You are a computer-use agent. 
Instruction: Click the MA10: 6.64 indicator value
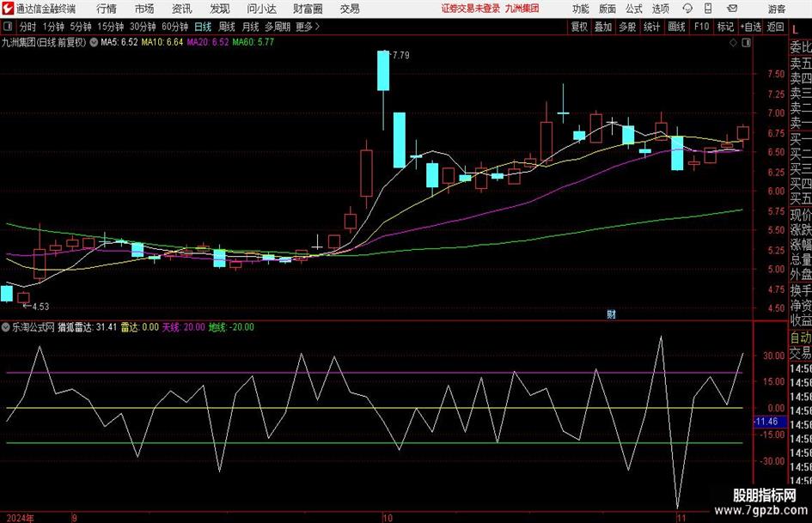pos(162,42)
